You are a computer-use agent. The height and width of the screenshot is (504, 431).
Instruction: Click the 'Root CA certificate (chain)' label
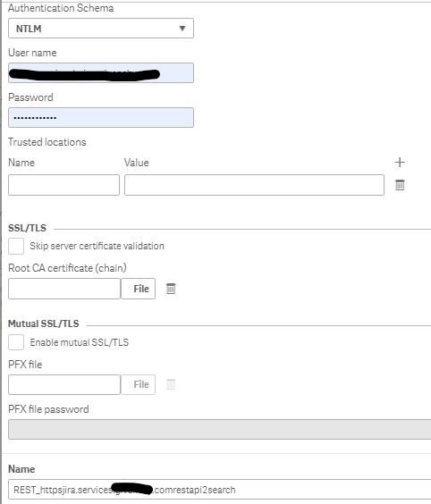(67, 268)
